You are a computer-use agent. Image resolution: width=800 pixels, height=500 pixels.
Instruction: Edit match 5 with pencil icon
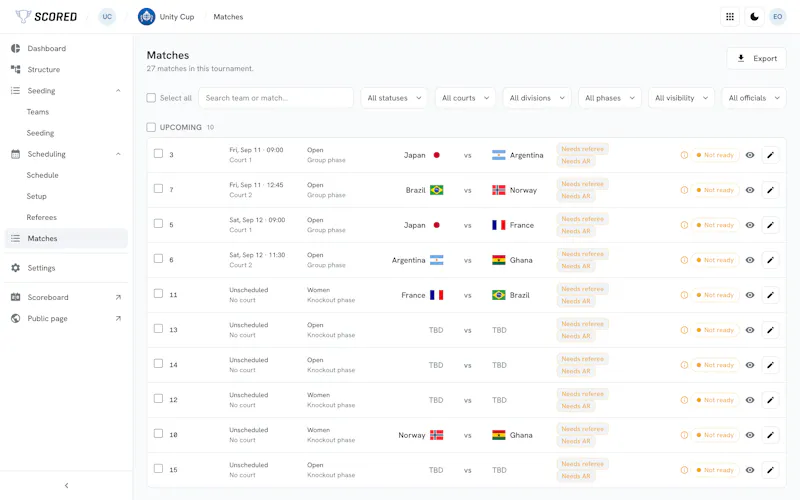click(x=770, y=225)
